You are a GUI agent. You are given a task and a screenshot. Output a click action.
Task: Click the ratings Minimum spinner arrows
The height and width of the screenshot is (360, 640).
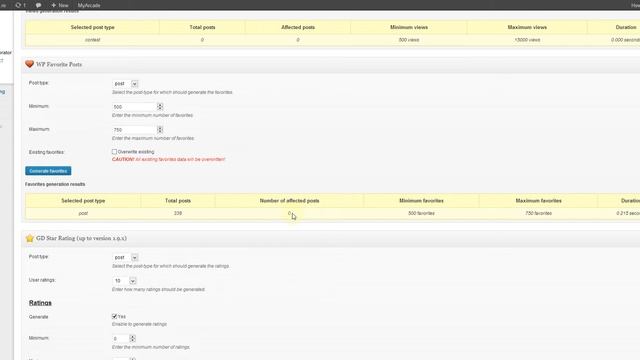(133, 338)
